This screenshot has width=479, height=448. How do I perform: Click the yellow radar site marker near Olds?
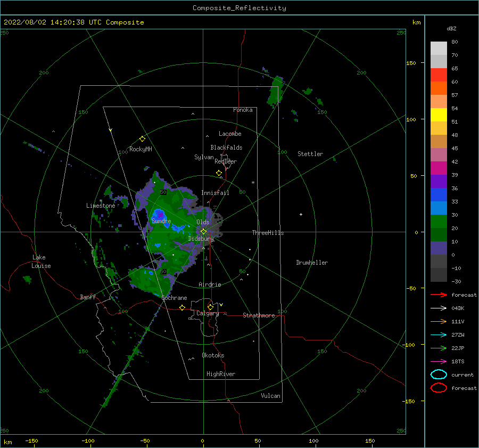pos(203,232)
